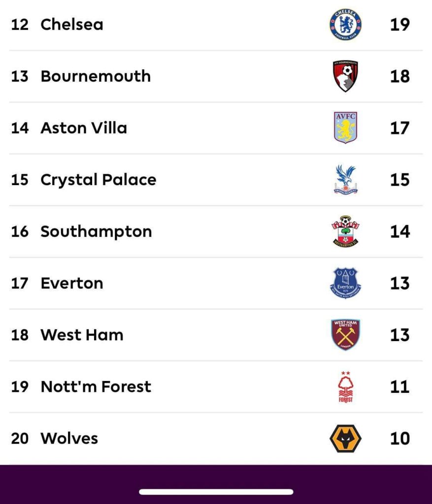Viewport: 432px width, 504px height.
Task: Select the Aston Villa team name
Action: 84,128
